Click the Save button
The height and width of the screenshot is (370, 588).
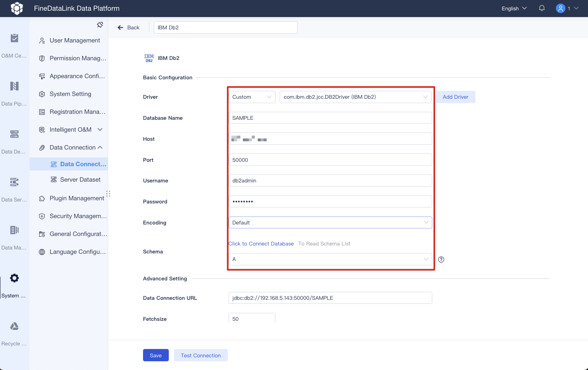(156, 355)
